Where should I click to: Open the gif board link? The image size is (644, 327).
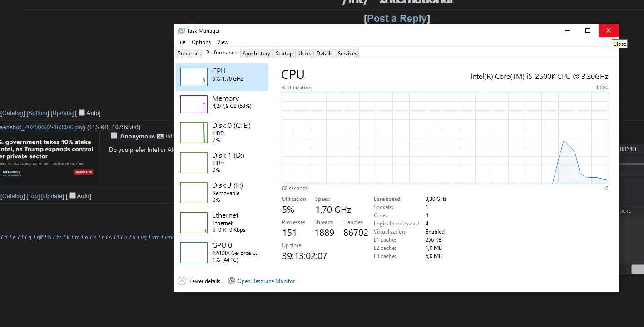point(40,237)
